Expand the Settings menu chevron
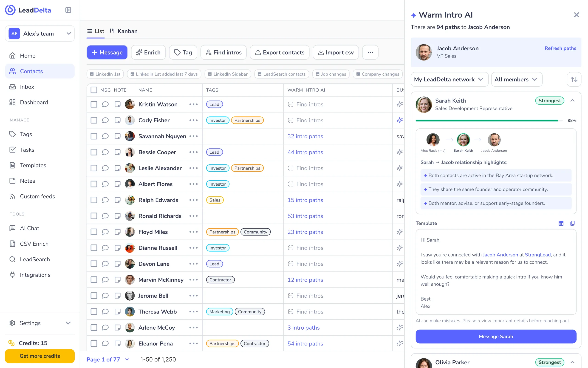The image size is (588, 368). 68,323
